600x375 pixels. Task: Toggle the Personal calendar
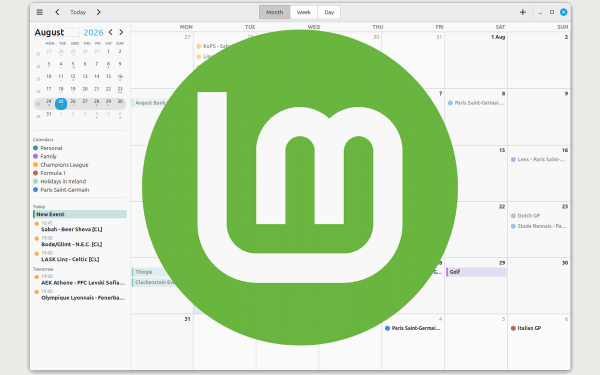coord(47,148)
